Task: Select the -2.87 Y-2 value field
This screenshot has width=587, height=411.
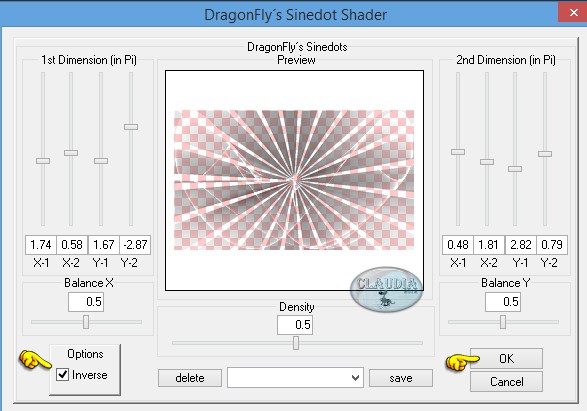Action: click(x=135, y=245)
